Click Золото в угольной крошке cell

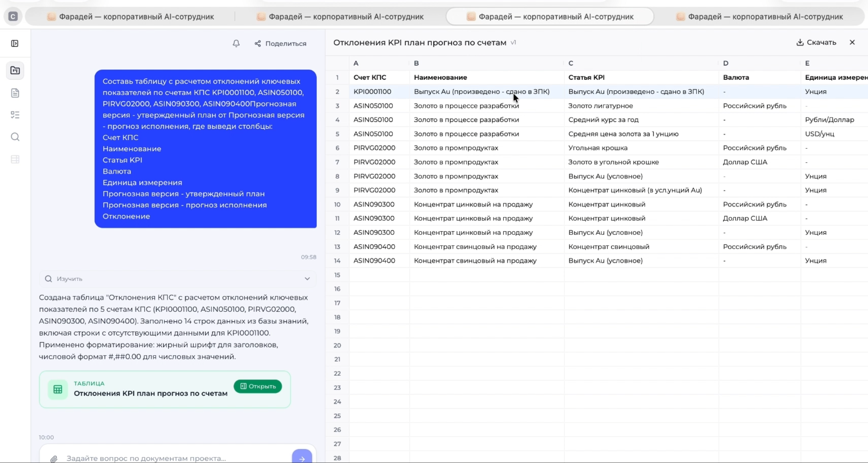pos(641,162)
